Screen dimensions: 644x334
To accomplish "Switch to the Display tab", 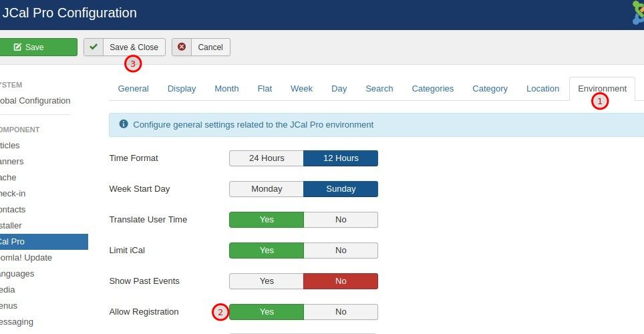I will pyautogui.click(x=182, y=89).
